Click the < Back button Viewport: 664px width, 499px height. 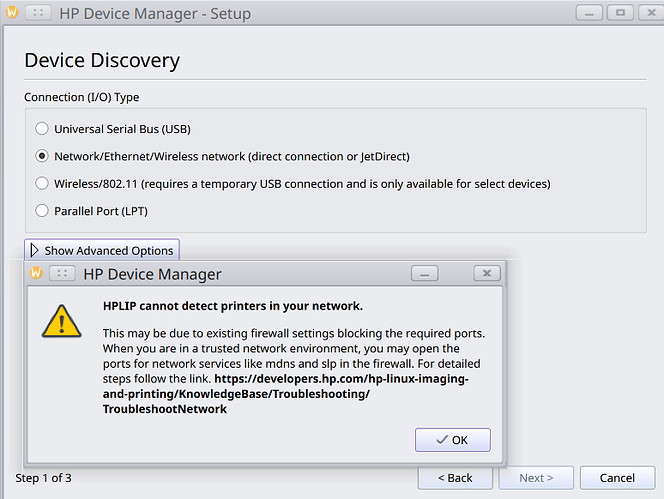455,478
